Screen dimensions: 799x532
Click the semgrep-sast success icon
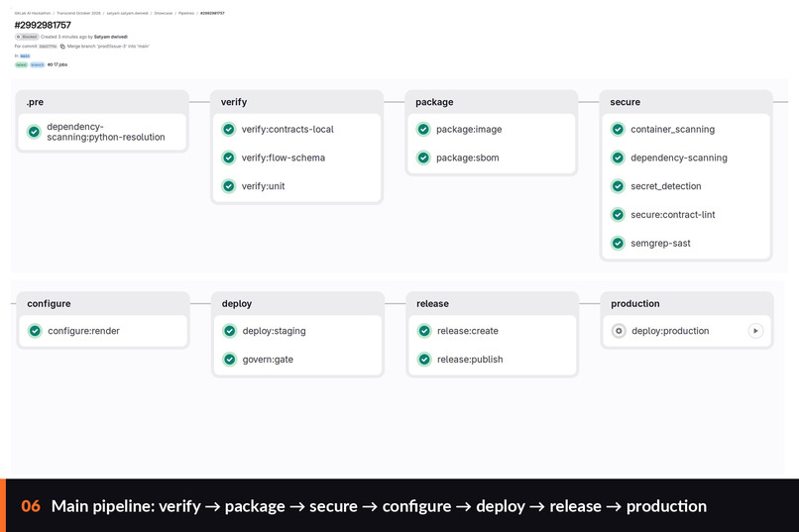tap(619, 244)
